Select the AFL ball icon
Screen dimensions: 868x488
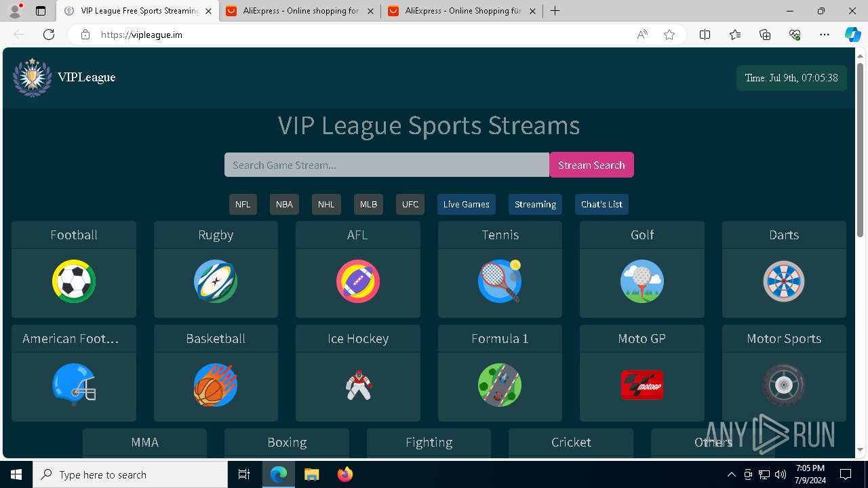click(358, 281)
